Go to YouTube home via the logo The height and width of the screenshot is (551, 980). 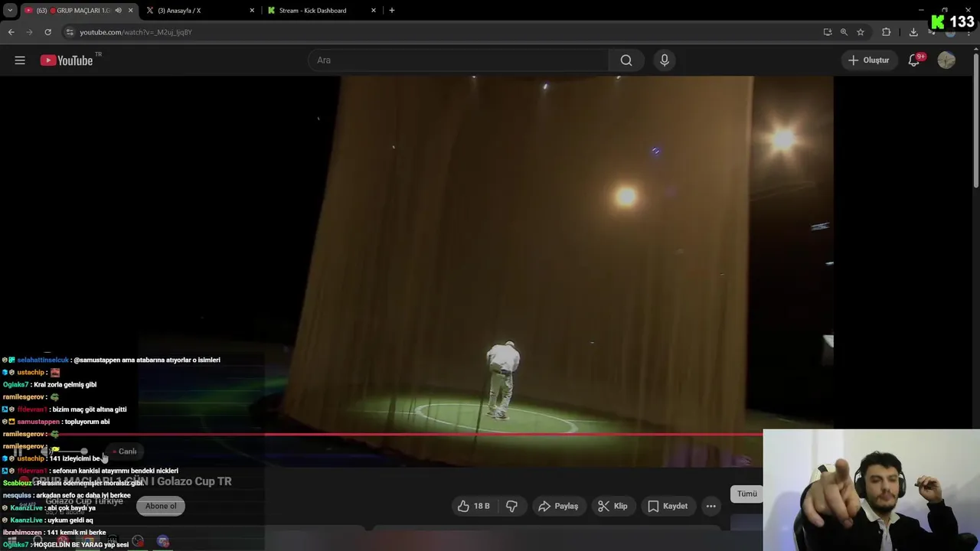67,60
